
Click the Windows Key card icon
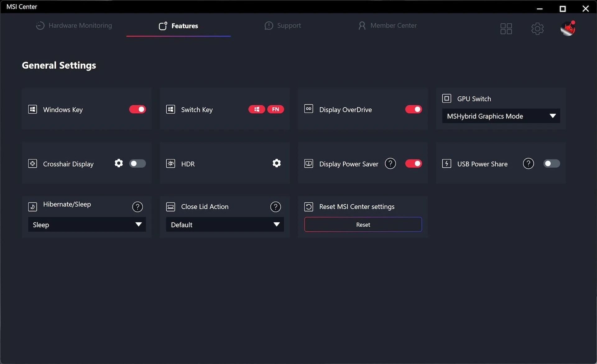coord(33,109)
